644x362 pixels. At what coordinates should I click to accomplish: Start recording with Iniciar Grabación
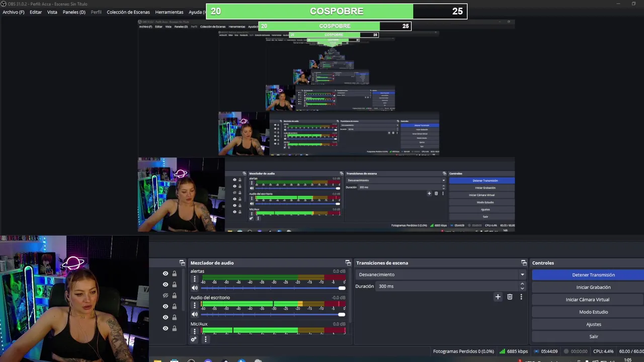tap(588, 287)
